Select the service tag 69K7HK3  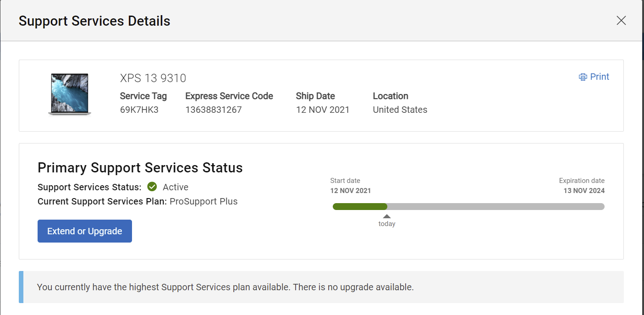coord(139,110)
